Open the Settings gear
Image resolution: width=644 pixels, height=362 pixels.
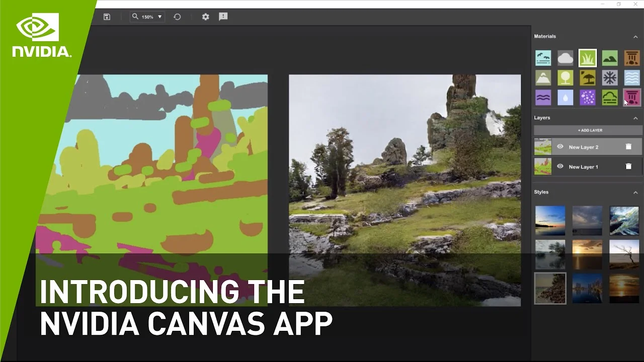click(205, 17)
